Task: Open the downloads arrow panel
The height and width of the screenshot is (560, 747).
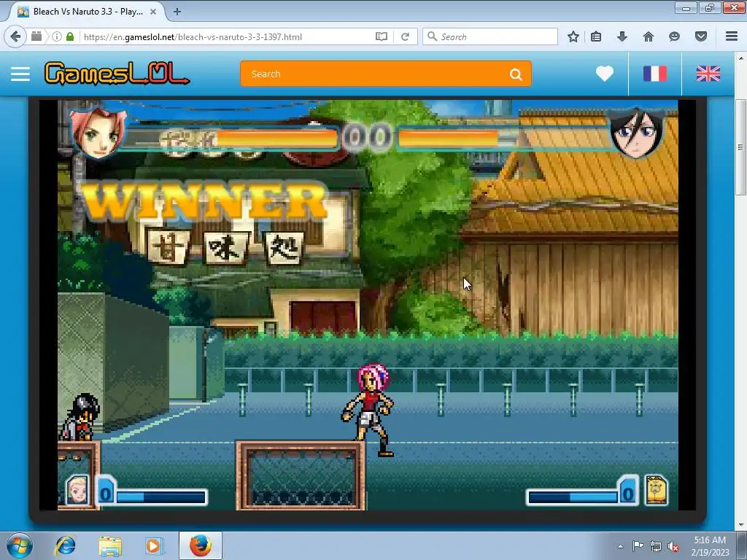Action: [622, 36]
